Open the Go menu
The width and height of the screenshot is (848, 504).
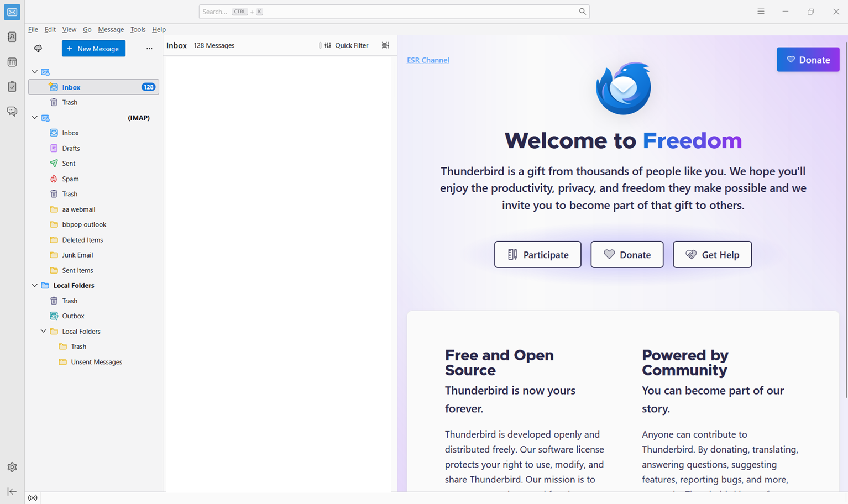[87, 29]
